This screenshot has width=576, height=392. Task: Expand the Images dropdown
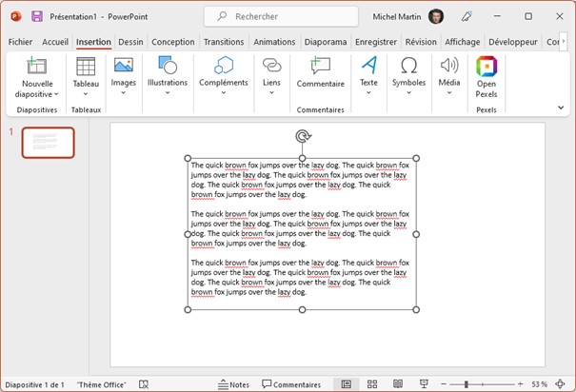click(123, 94)
